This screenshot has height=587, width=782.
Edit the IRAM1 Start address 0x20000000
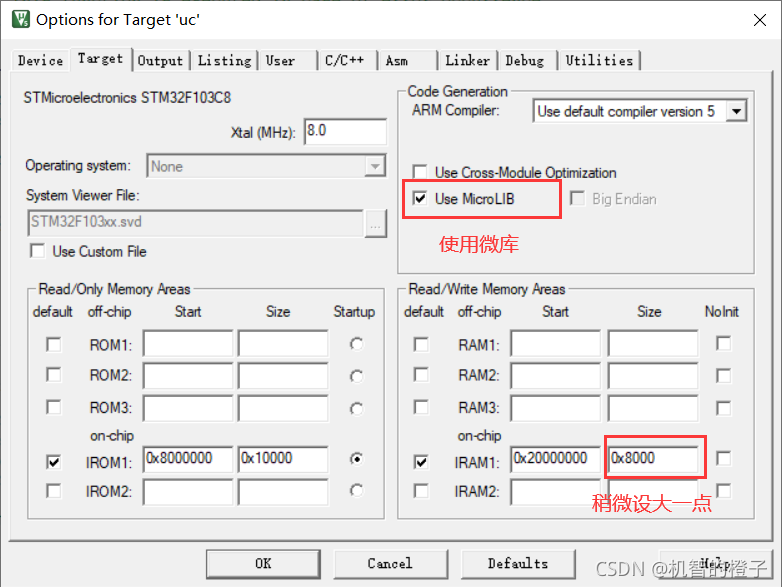556,459
